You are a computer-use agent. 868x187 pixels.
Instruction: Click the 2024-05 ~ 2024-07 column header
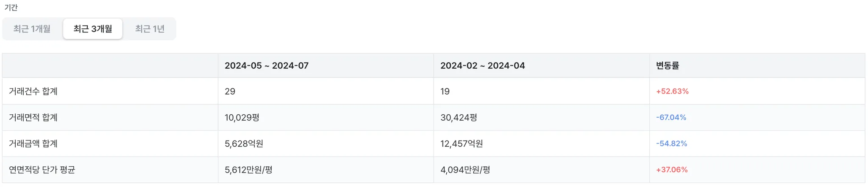pos(267,66)
